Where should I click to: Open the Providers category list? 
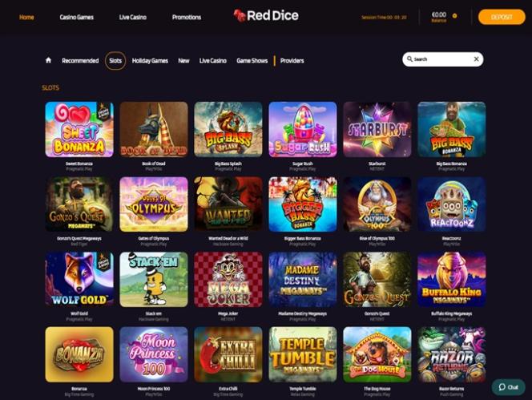292,61
